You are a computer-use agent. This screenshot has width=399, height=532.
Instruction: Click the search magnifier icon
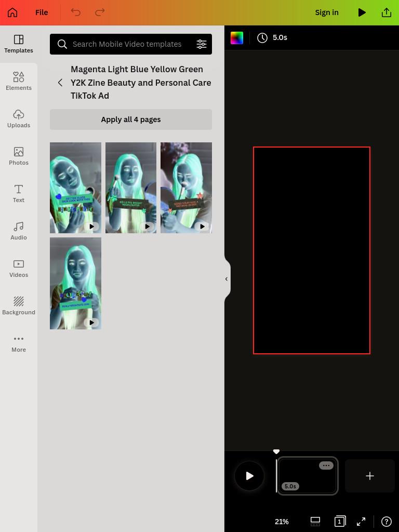pyautogui.click(x=62, y=44)
